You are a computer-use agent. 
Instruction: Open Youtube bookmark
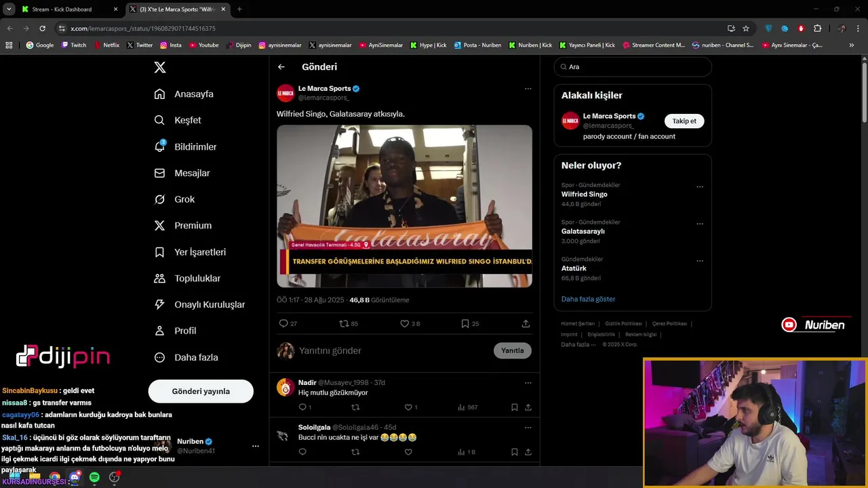tap(204, 45)
